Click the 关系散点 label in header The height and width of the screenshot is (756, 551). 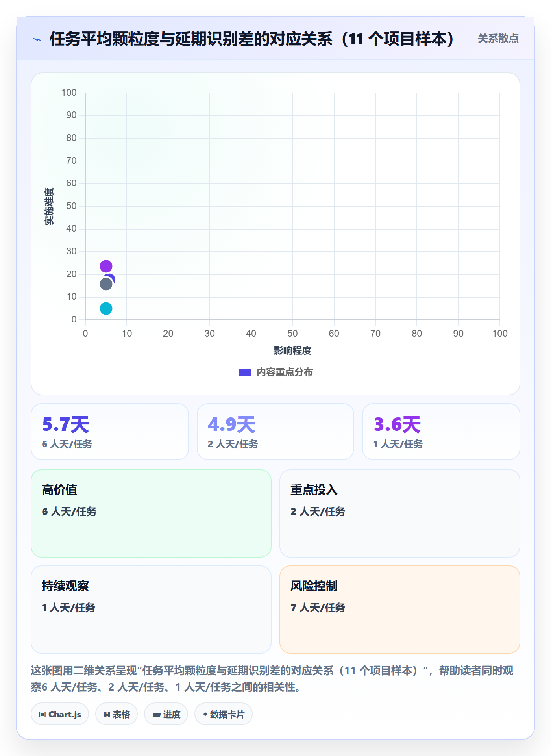(498, 39)
